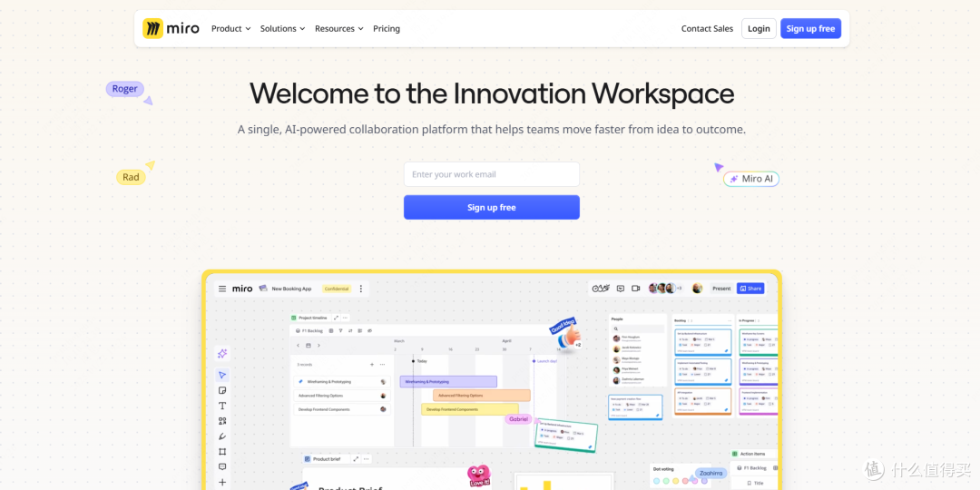The height and width of the screenshot is (490, 980).
Task: Expand the Solutions dropdown menu
Action: click(282, 29)
